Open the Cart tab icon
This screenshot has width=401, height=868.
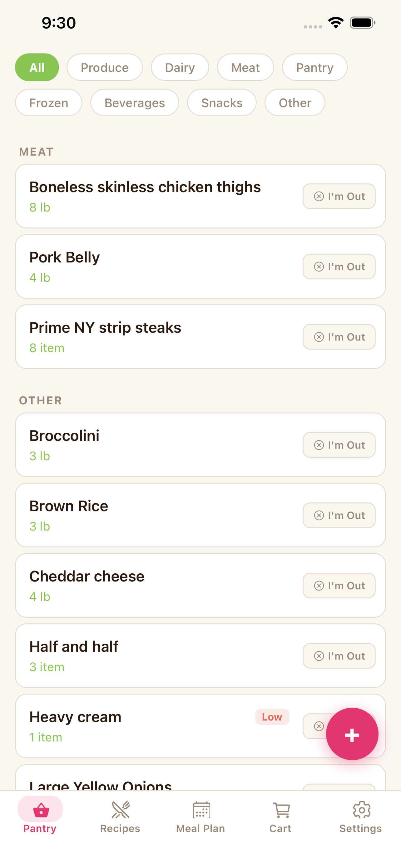280,810
